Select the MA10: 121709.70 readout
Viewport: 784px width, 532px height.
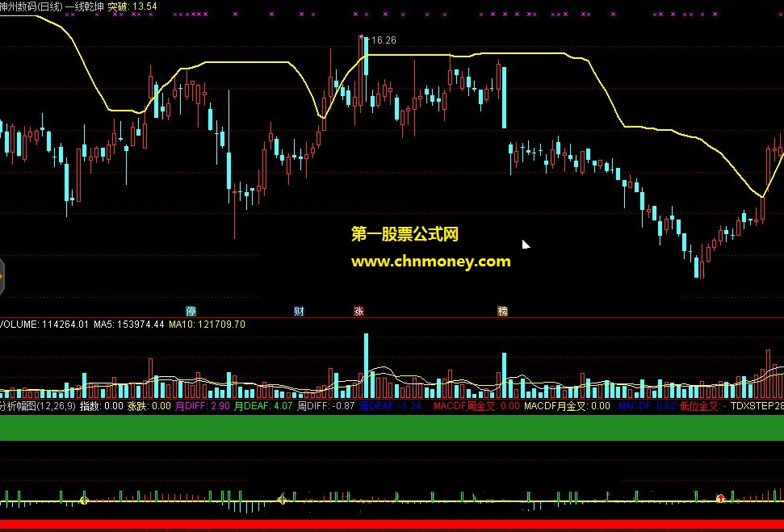[x=207, y=325]
